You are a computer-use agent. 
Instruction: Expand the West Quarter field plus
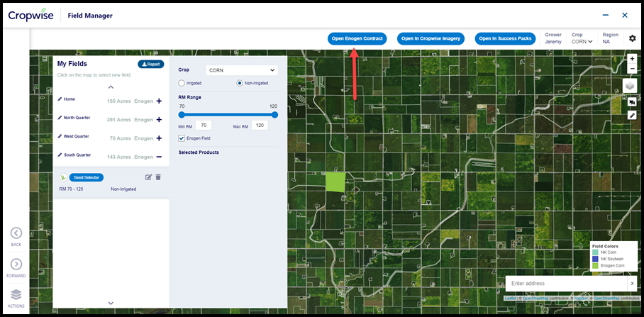(x=159, y=138)
